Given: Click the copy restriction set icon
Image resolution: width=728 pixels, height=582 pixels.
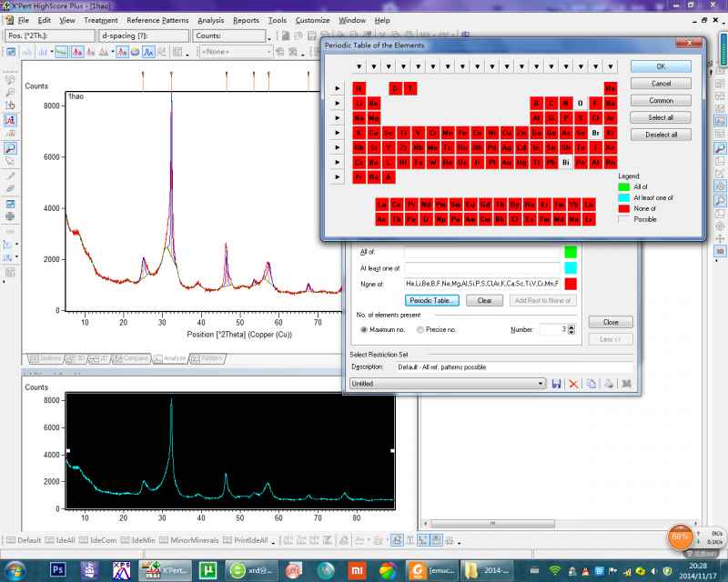Looking at the screenshot, I should click(591, 384).
